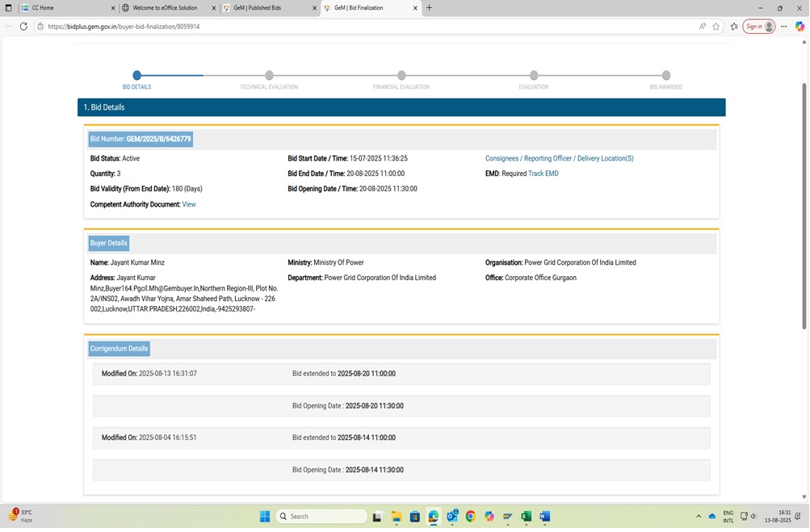Expand the system tray hidden icons chevron
810x532 pixels.
pos(699,517)
